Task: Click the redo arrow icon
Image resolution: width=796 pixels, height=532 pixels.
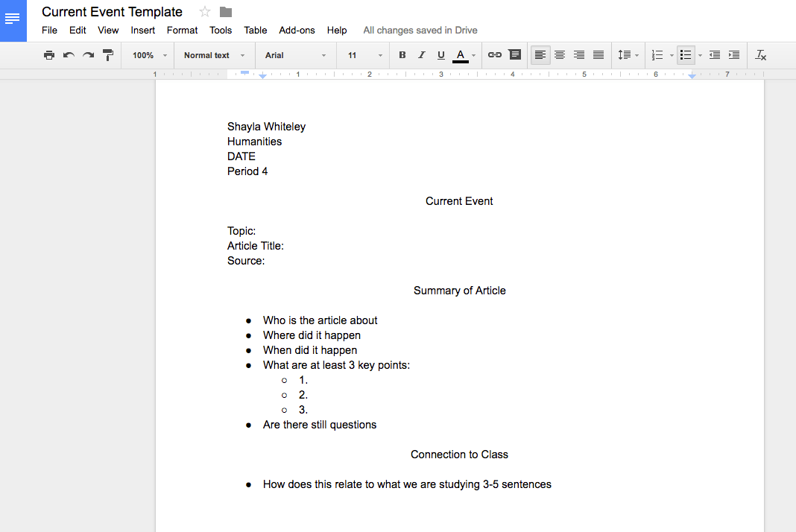Action: [88, 55]
